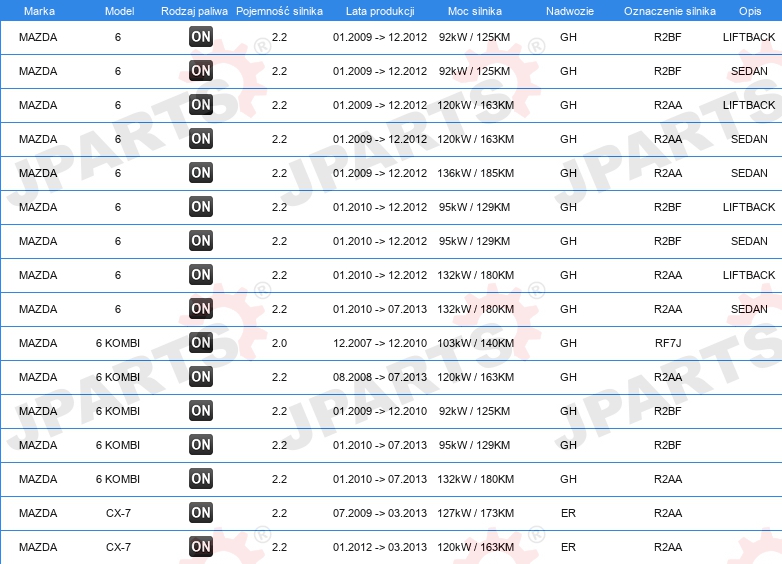782x564 pixels.
Task: Click the ON icon in the 132kW/180KM Sedan row
Action: click(x=201, y=309)
